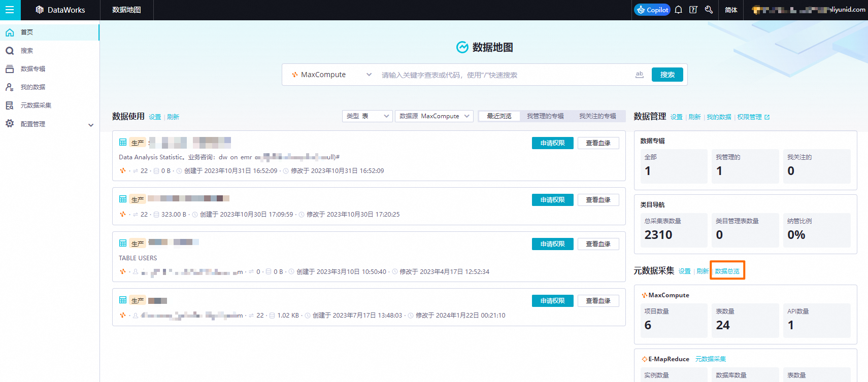The width and height of the screenshot is (868, 382).
Task: Open 搜索 in the sidebar
Action: point(50,50)
